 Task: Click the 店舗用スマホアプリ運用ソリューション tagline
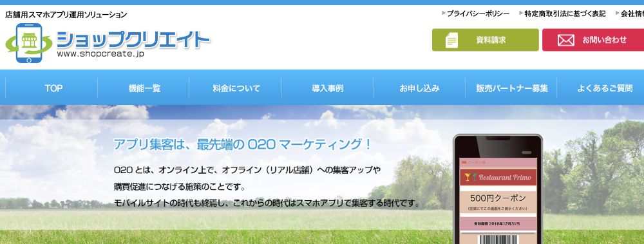(66, 15)
